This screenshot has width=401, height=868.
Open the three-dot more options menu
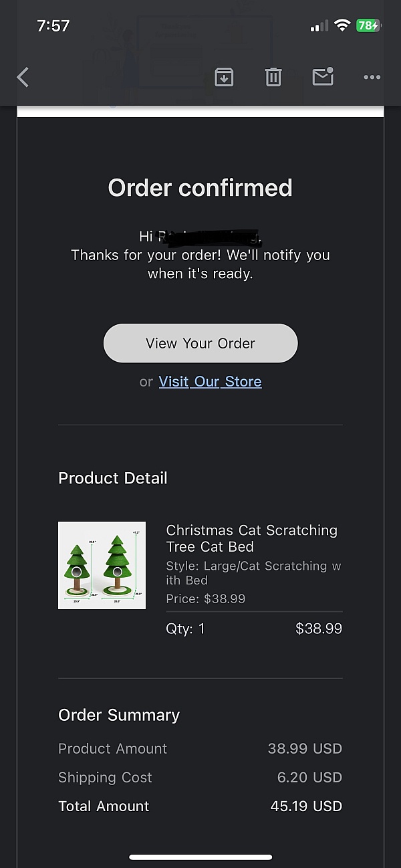(x=372, y=78)
